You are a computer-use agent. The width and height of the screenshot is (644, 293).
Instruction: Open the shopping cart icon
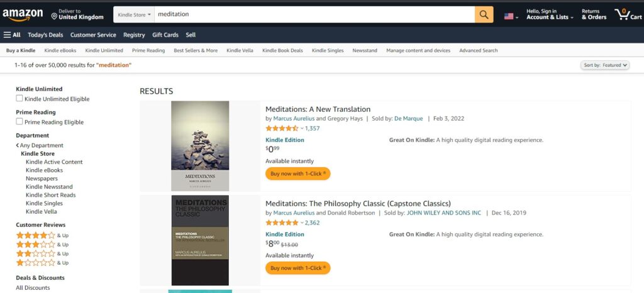(628, 14)
